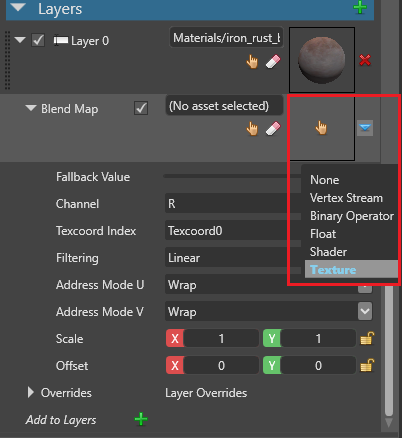
Task: Clear Blend Map asset with eraser icon
Action: tap(273, 128)
